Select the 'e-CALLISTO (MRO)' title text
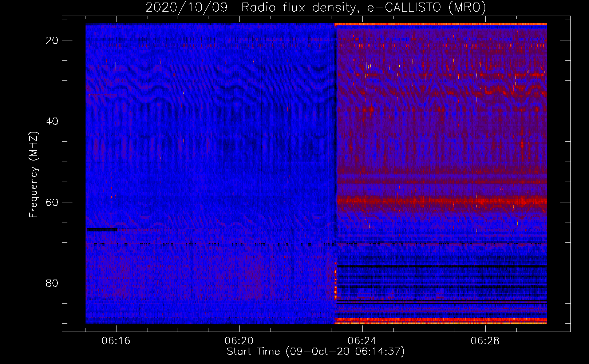 (426, 7)
